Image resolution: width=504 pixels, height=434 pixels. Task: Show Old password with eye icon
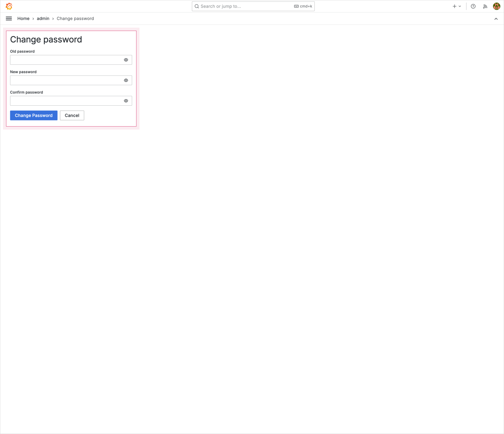coord(126,60)
